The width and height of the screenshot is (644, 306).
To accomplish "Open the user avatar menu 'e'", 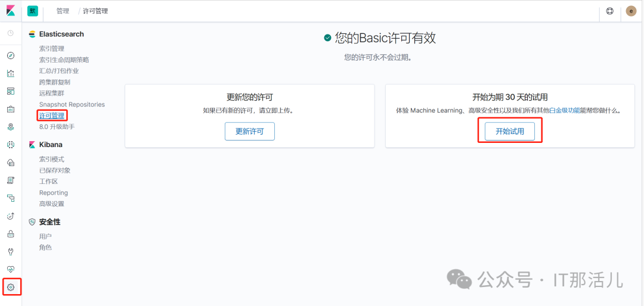I will click(631, 11).
